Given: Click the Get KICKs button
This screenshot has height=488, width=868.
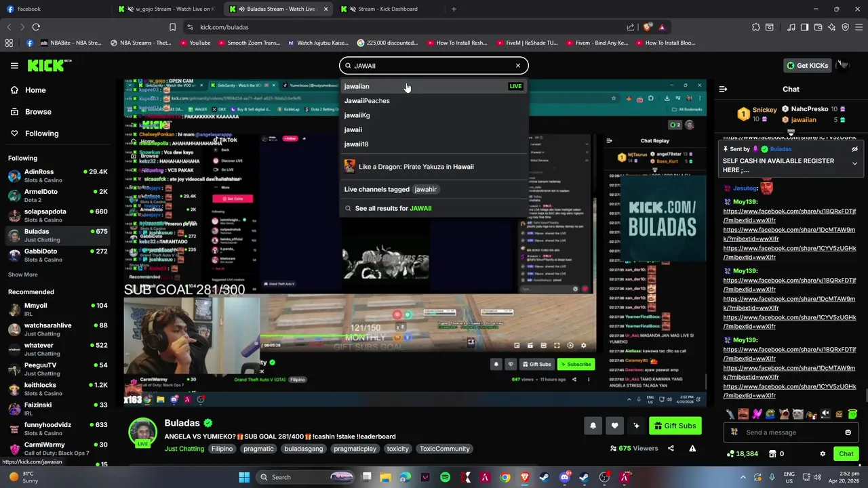Looking at the screenshot, I should [x=807, y=65].
